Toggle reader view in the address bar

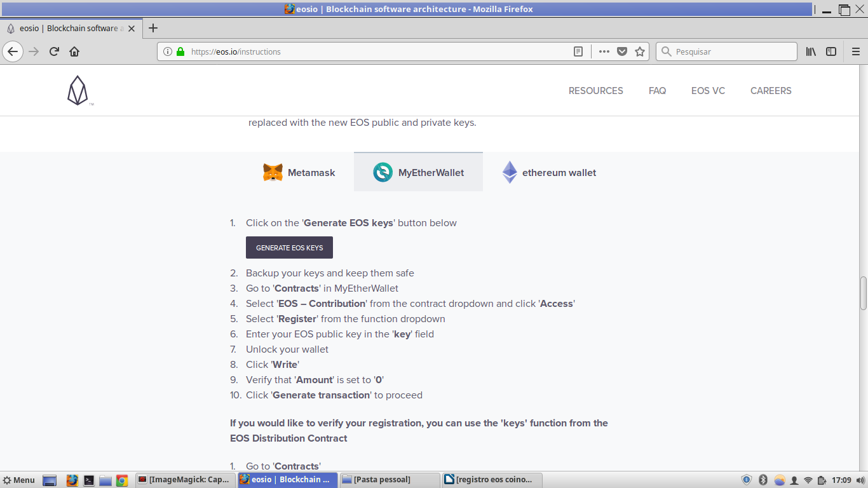point(578,51)
